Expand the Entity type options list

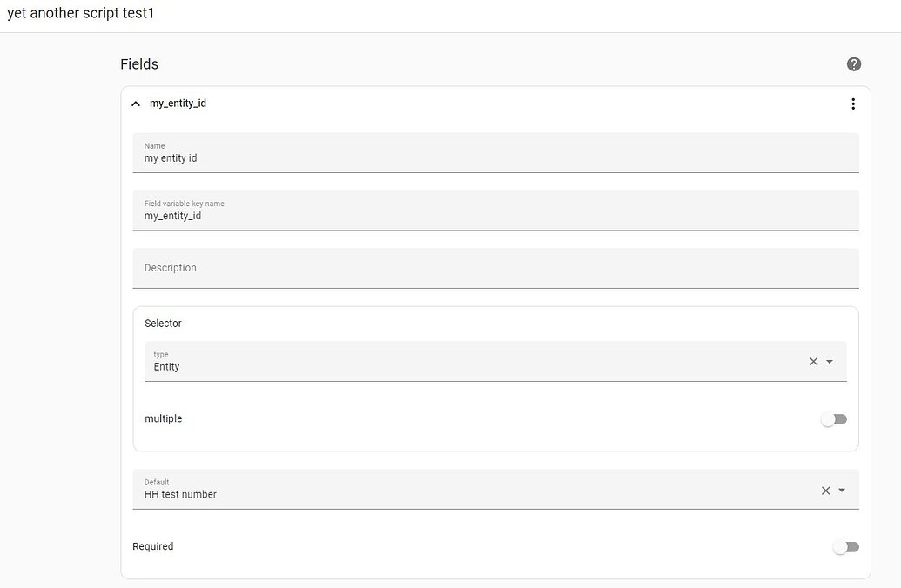(x=830, y=360)
